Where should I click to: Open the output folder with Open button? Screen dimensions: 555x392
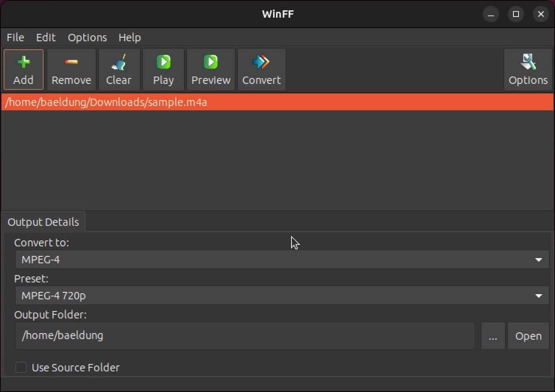click(x=529, y=336)
